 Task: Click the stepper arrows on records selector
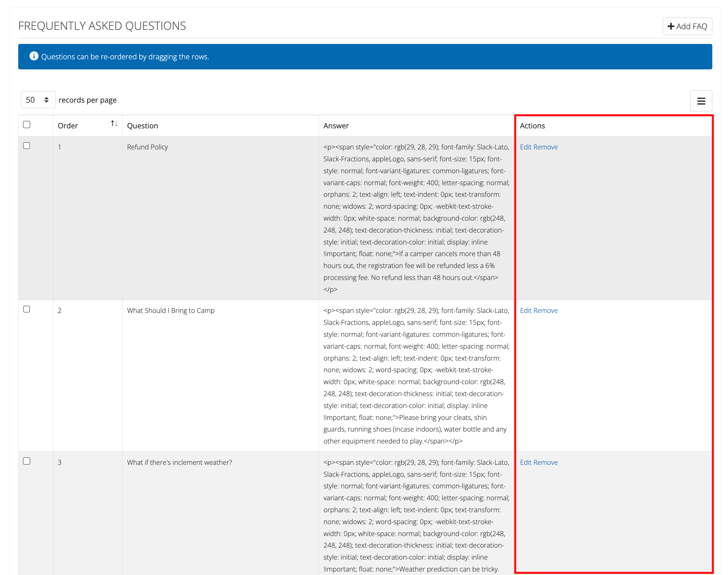(x=46, y=99)
